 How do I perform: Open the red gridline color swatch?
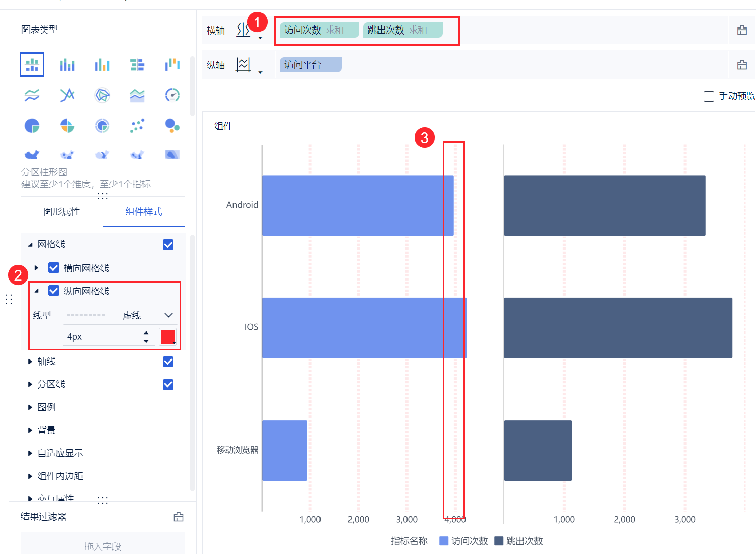coord(167,337)
